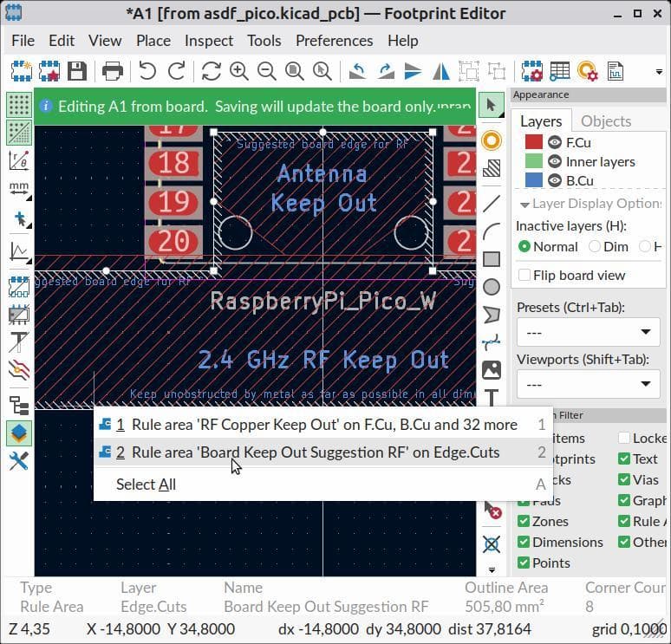Viewport: 671px width, 644px height.
Task: Choose the Draw Rule Area tool
Action: pos(492,168)
